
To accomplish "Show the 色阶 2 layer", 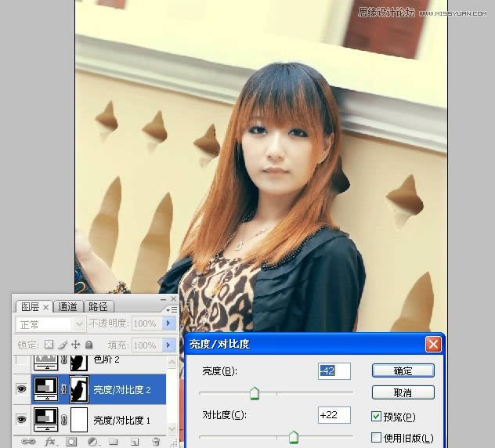I will [22, 361].
